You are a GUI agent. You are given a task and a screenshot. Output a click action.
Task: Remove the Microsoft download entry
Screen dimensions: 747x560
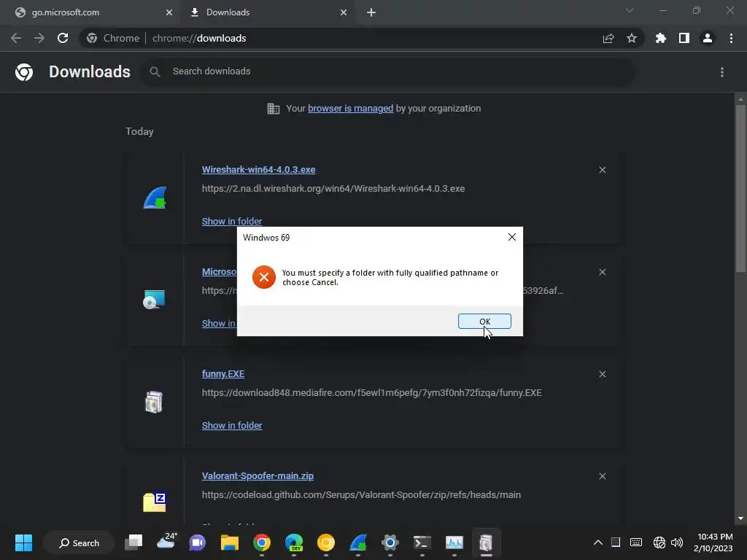tap(602, 272)
